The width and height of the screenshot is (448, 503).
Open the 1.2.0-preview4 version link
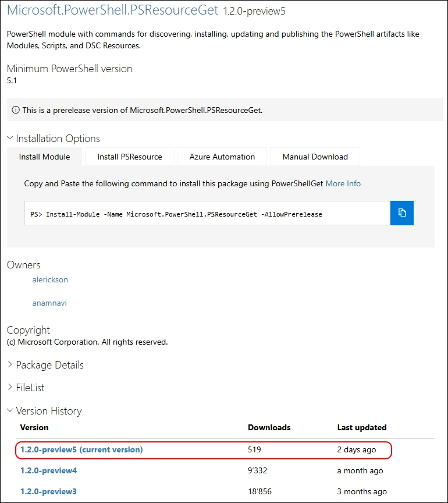[48, 470]
